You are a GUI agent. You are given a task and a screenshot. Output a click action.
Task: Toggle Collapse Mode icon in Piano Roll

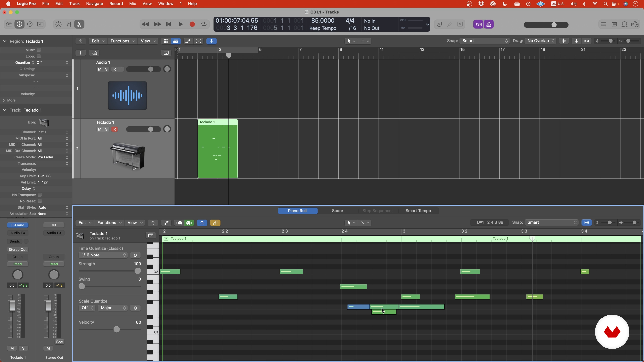click(153, 223)
